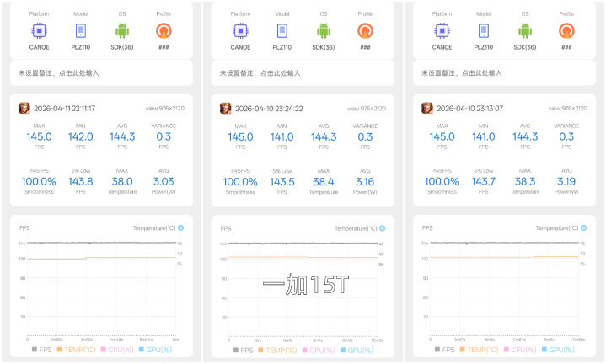Toggle the CPU(%) legend in the 23:24:22 chart
The width and height of the screenshot is (606, 364).
point(319,350)
